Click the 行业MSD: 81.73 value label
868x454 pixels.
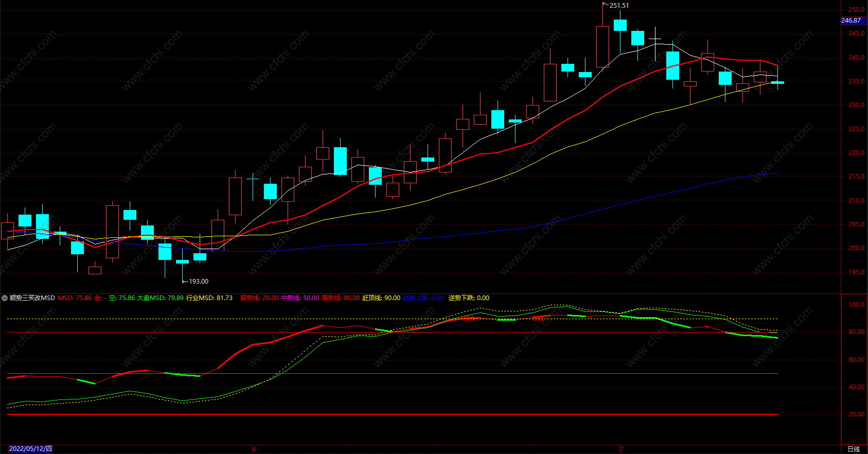(209, 298)
